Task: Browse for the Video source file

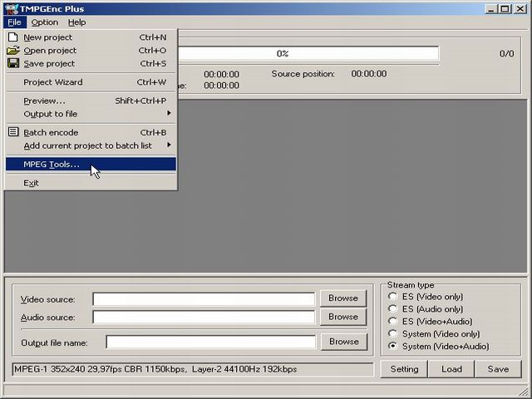Action: pos(343,298)
